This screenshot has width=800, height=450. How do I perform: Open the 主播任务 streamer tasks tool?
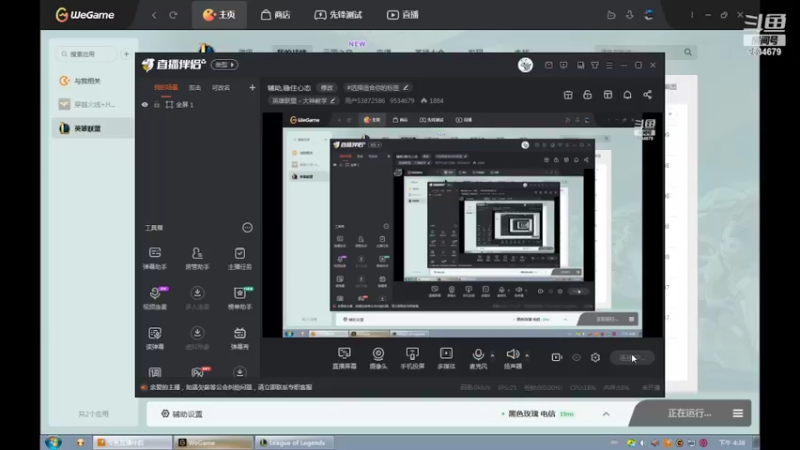(239, 258)
